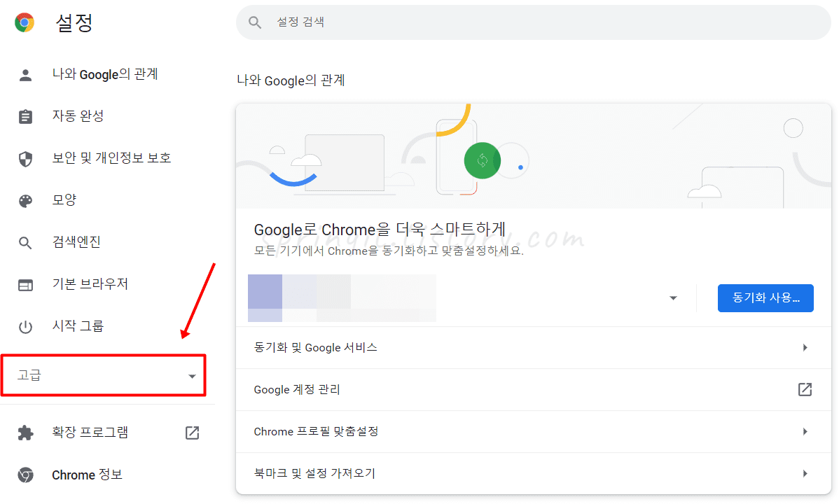This screenshot has width=839, height=504.
Task: Open 자동 완성 sidebar menu
Action: click(78, 116)
